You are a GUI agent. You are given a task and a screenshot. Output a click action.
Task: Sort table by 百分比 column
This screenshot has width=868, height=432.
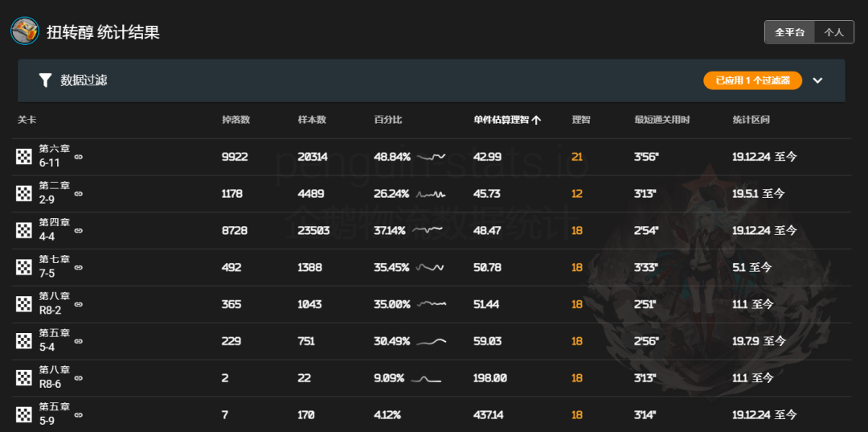coord(387,120)
